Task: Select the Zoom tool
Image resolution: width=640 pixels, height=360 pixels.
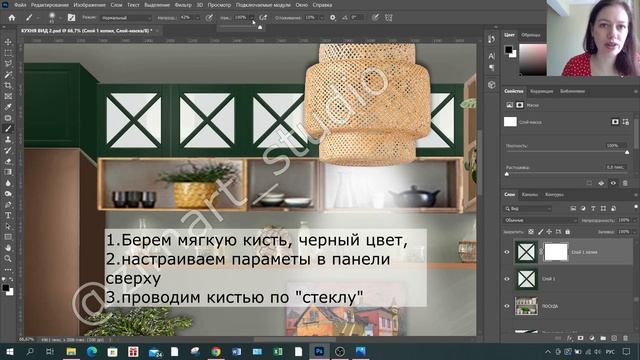Action: click(x=8, y=258)
